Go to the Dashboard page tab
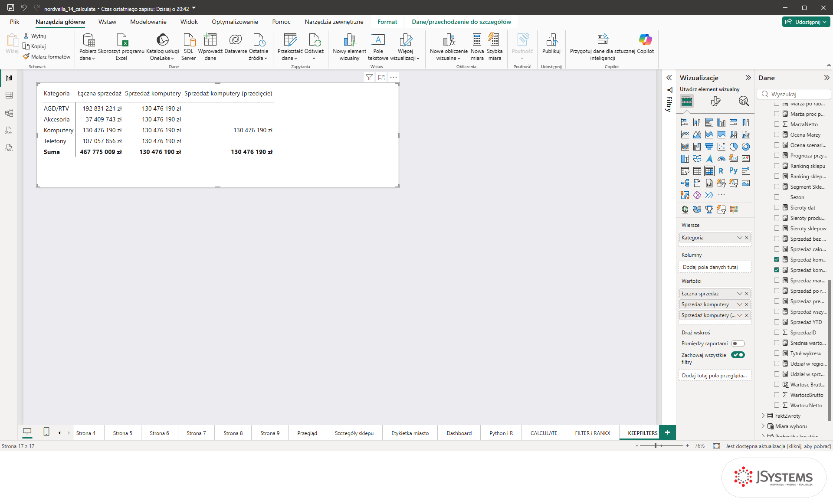This screenshot has width=833, height=504. point(459,433)
